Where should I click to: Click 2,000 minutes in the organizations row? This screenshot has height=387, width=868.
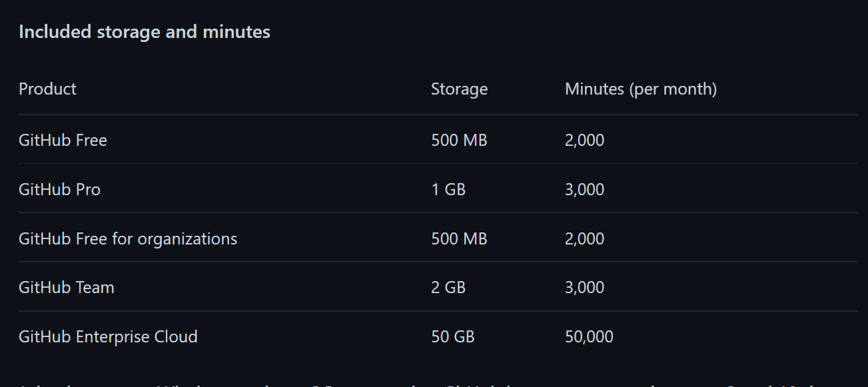(584, 238)
